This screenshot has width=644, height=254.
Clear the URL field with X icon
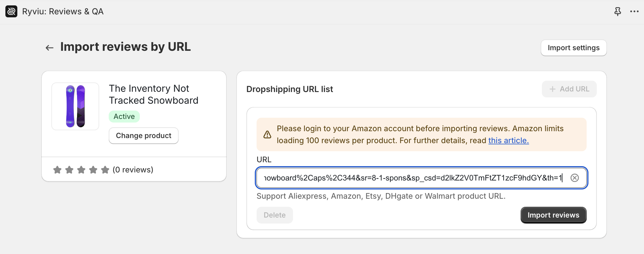coord(575,178)
